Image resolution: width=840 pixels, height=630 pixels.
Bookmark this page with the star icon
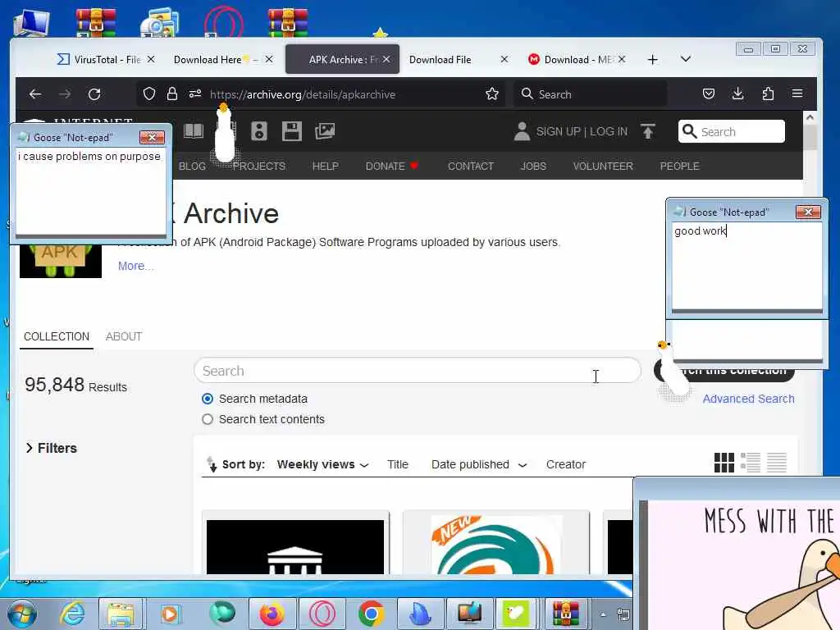click(x=492, y=94)
